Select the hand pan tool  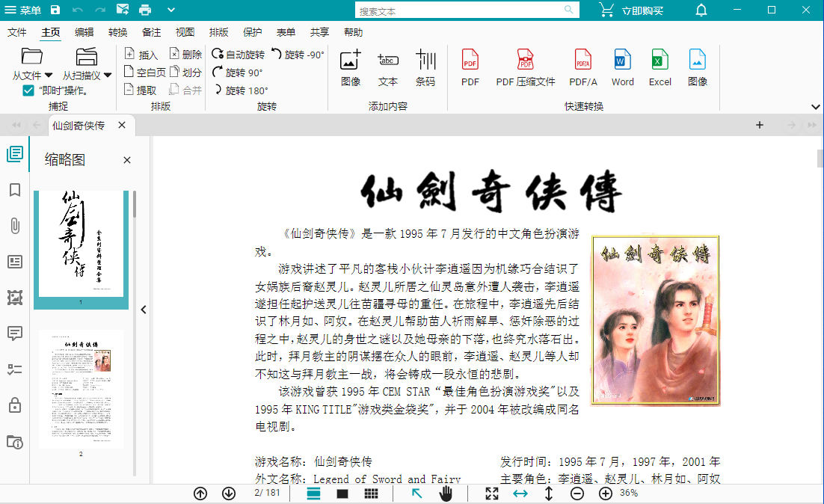click(x=446, y=494)
